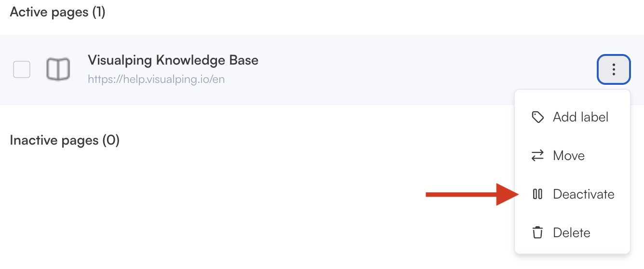Click the tag icon beside Add label
Image resolution: width=644 pixels, height=269 pixels.
537,117
